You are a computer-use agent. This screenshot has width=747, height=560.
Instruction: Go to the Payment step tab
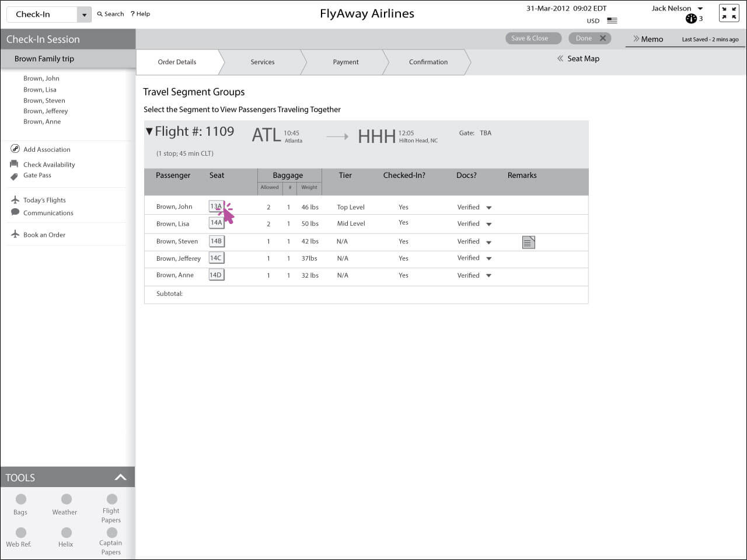[x=345, y=62]
